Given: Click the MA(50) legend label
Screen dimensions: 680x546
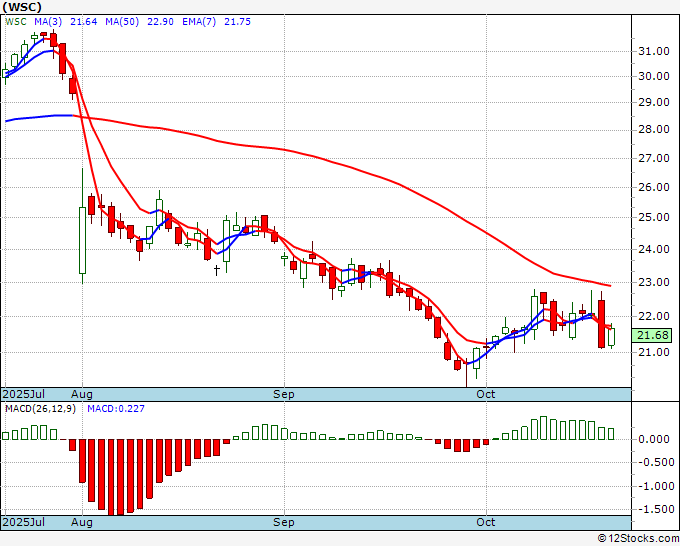Looking at the screenshot, I should (122, 22).
